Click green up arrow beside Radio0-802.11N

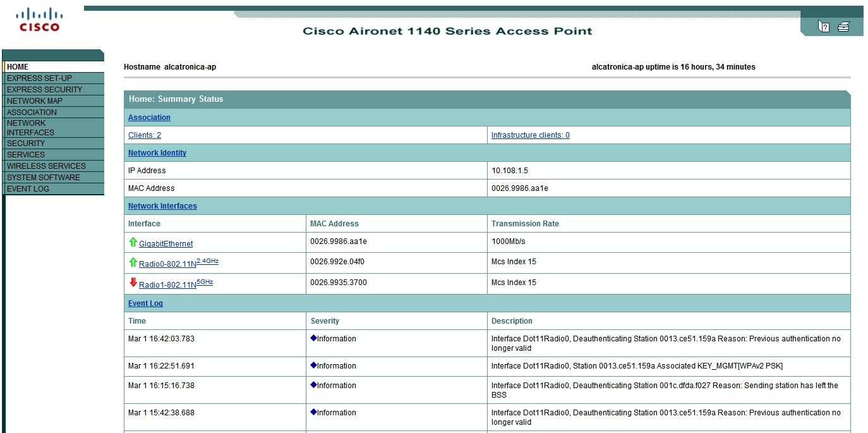coord(133,262)
